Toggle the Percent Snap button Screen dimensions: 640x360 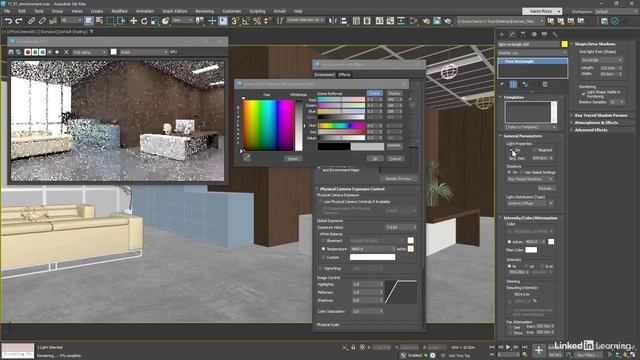(257, 21)
